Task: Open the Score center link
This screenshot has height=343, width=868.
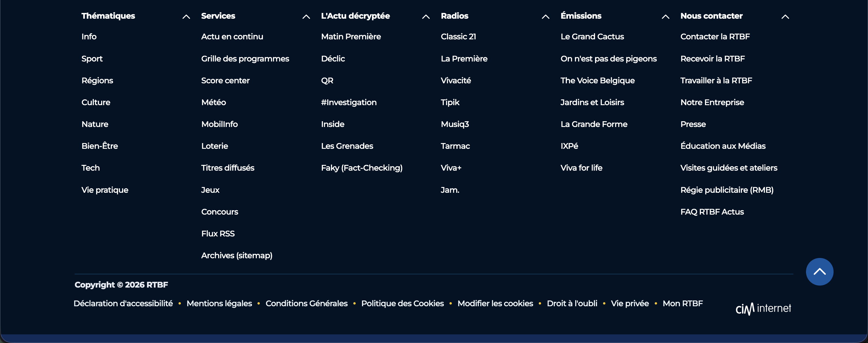Action: point(225,81)
